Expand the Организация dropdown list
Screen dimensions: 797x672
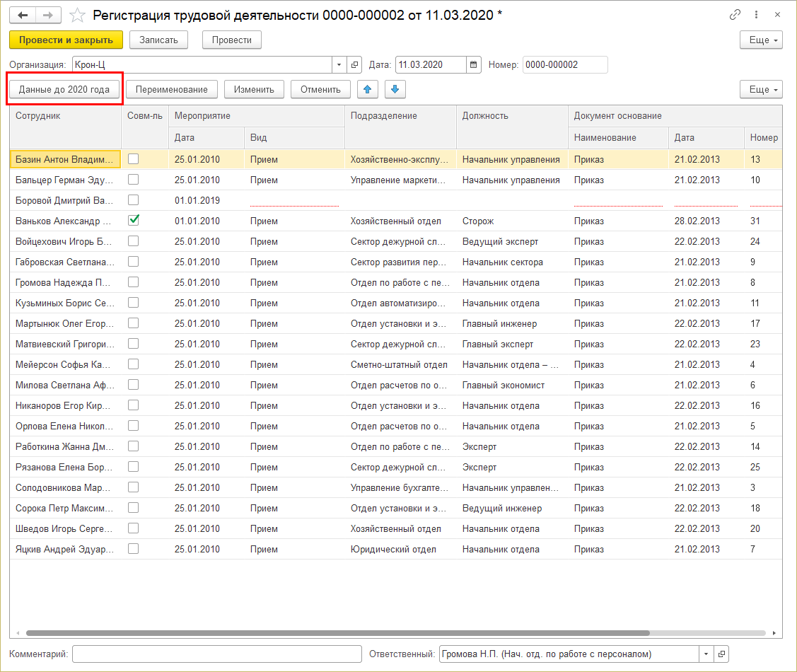pyautogui.click(x=339, y=65)
